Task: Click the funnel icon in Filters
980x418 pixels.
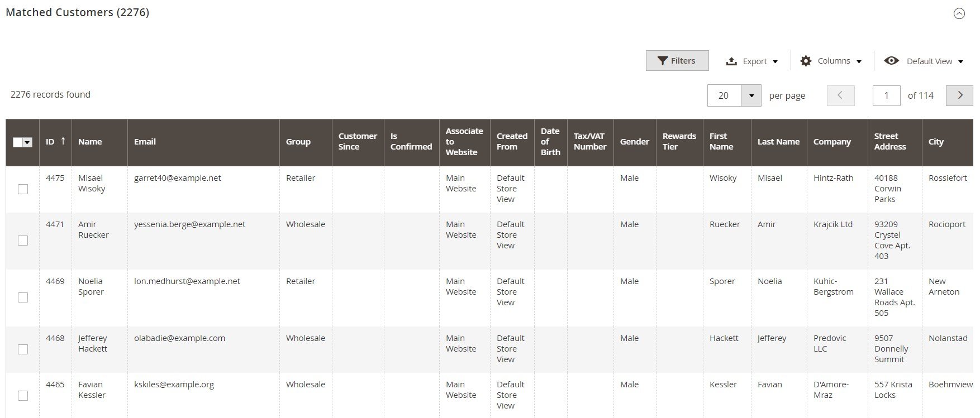Action: click(663, 61)
